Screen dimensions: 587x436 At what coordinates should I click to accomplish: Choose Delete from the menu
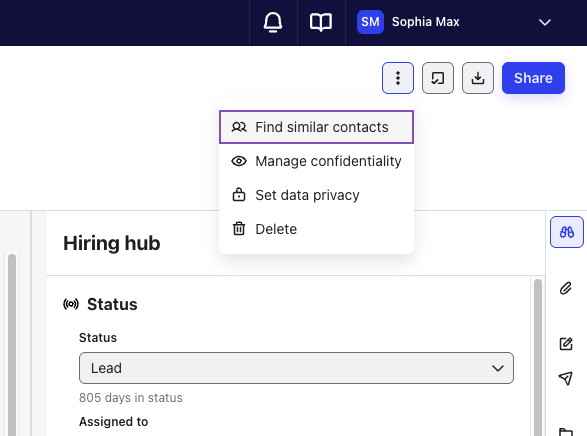pyautogui.click(x=316, y=229)
